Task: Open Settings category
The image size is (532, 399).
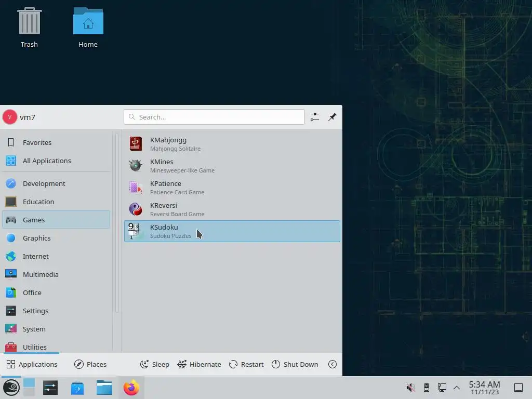Action: (56, 311)
